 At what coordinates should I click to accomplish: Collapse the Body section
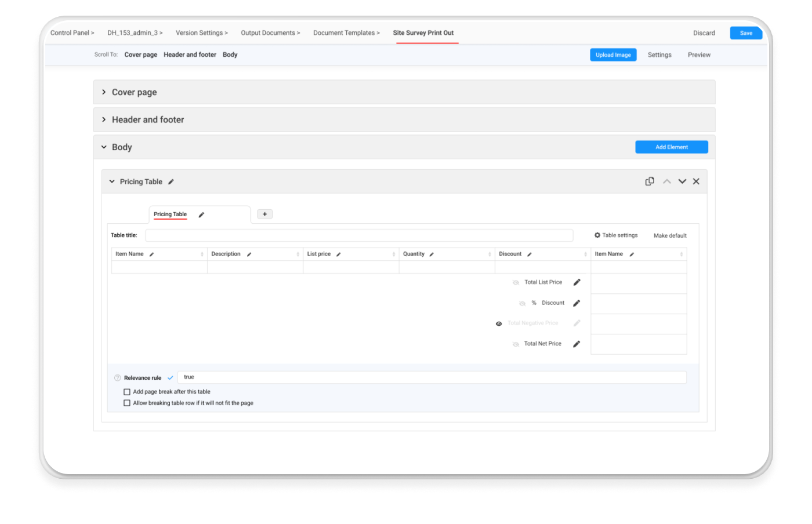(104, 147)
